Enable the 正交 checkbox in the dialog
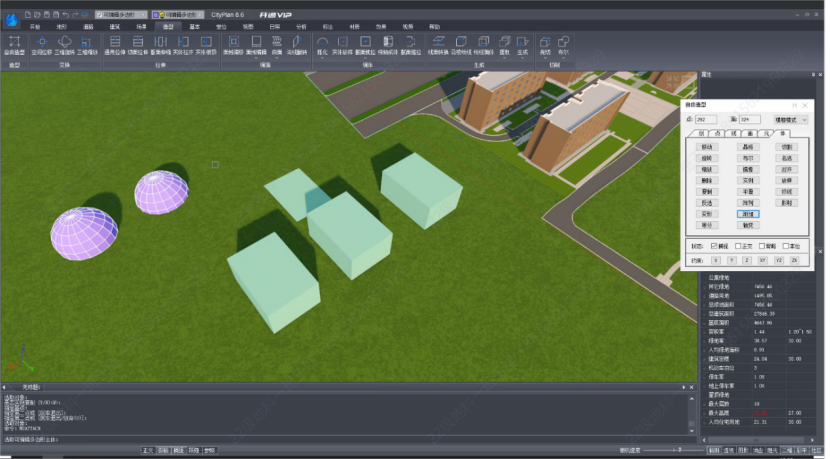Image resolution: width=830 pixels, height=459 pixels. point(738,245)
